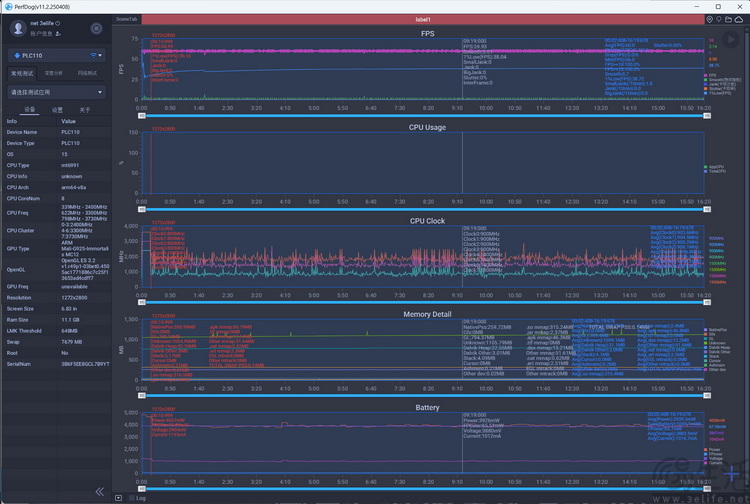Switch to the 关于 tab
Screen dimensions: 750x504
pyautogui.click(x=85, y=110)
